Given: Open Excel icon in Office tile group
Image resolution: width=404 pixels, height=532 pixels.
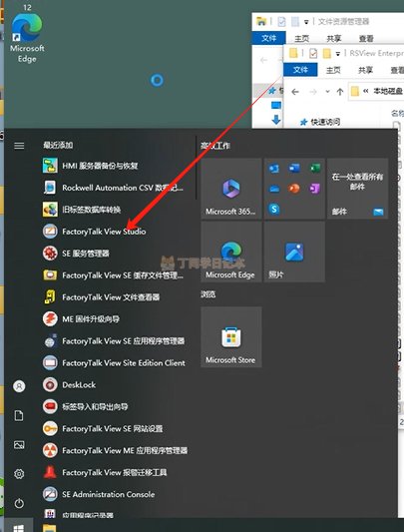Looking at the screenshot, I should point(315,168).
